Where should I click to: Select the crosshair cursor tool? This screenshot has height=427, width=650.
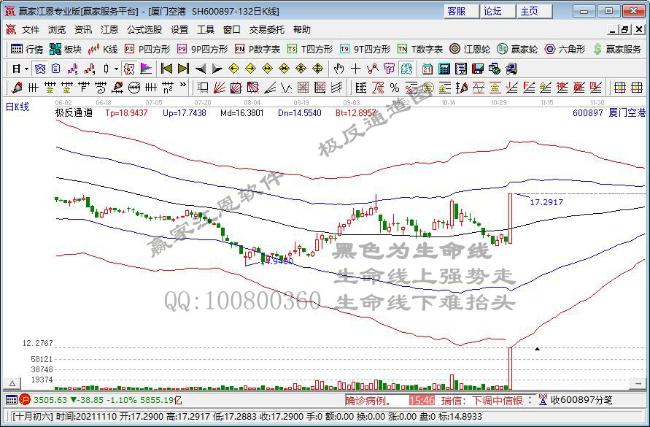[x=355, y=69]
